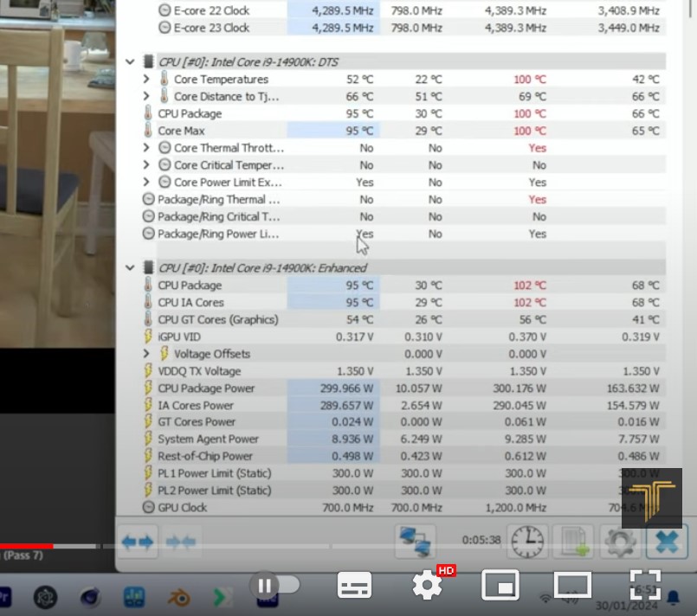Screen dimensions: 697x616
Task: Open Cinema 4D sphere icon in taskbar
Action: 90,597
